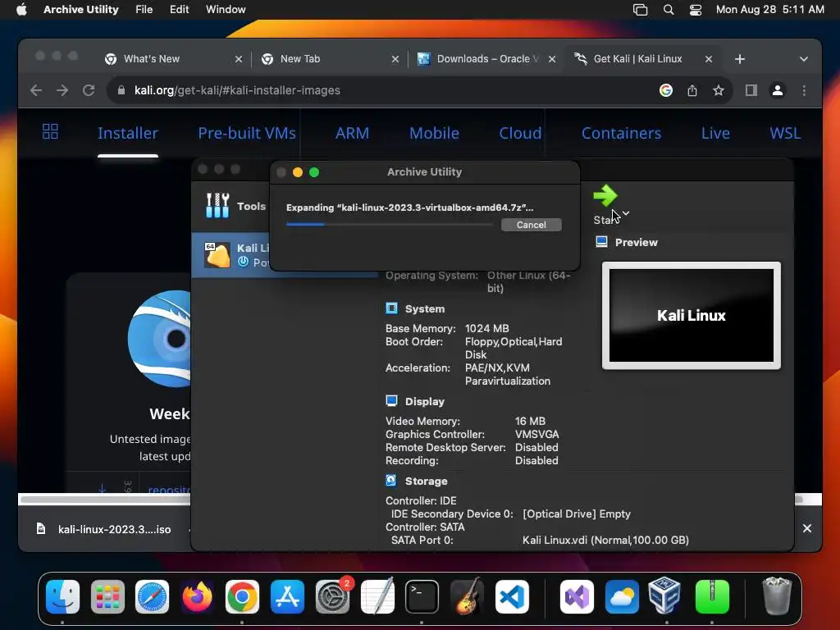Viewport: 840px width, 630px height.
Task: Cancel the Archive Utility expansion
Action: coord(531,225)
